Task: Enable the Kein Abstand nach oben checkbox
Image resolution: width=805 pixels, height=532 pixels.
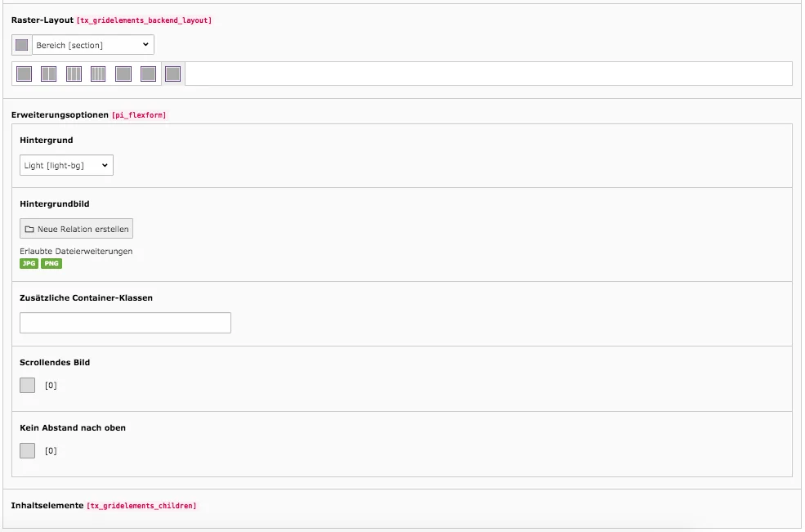Action: click(27, 449)
